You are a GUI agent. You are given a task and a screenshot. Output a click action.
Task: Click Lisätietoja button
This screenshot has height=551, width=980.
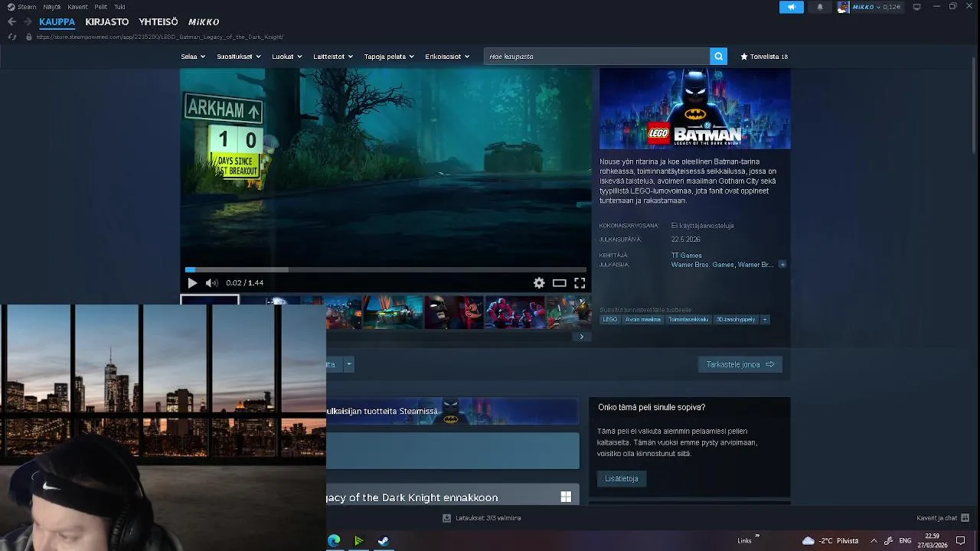point(621,479)
